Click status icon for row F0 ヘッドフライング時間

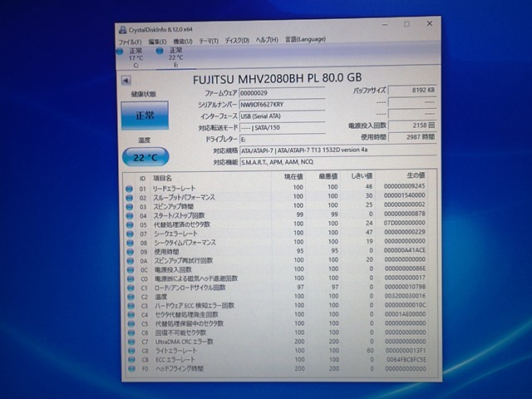coord(132,369)
